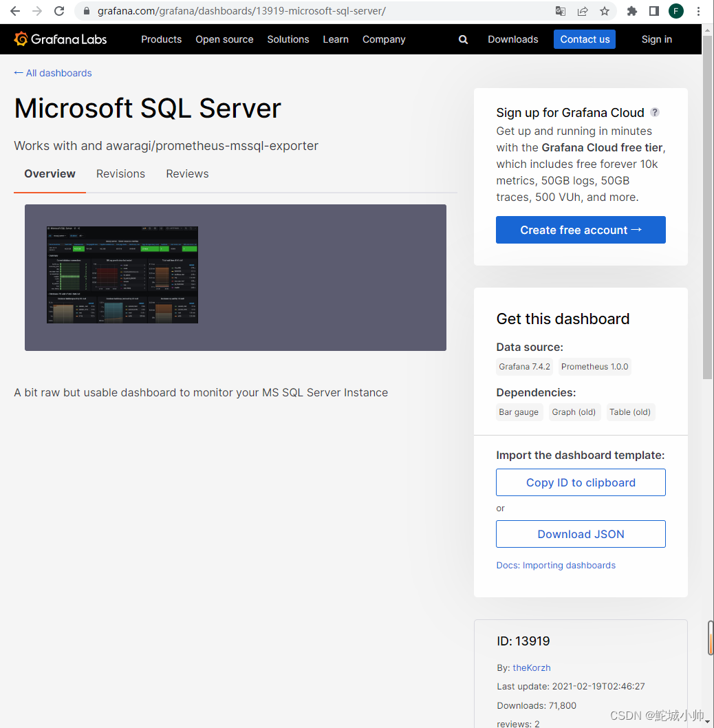Switch to the Reviews tab
This screenshot has height=728, width=714.
187,173
